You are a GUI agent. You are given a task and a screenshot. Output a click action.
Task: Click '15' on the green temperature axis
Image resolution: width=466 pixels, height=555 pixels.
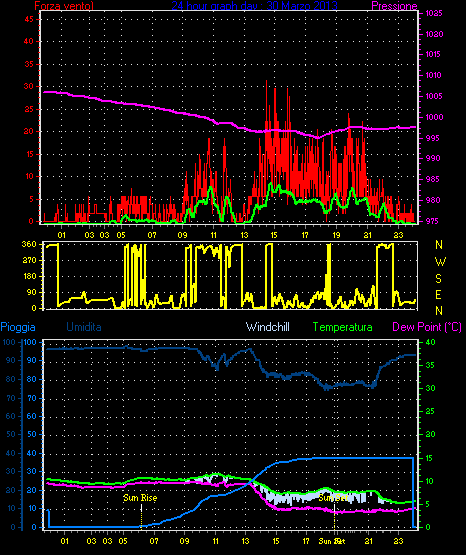(429, 458)
